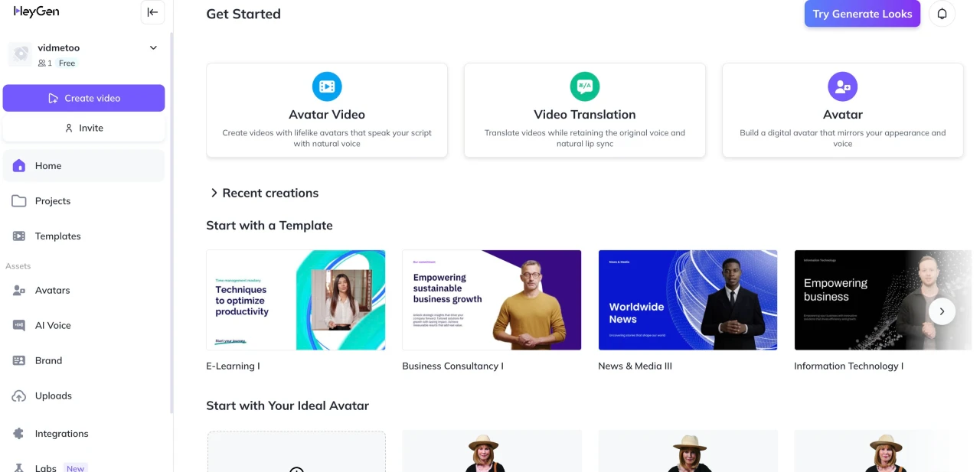The height and width of the screenshot is (472, 980).
Task: Open Avatars from the sidebar assets
Action: coord(52,290)
